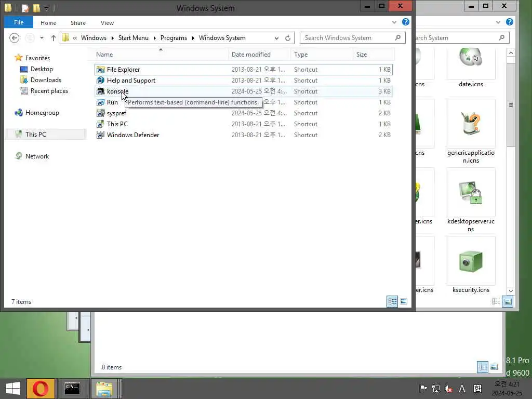This screenshot has height=399, width=532.
Task: Toggle the Korean IME language indicator
Action: (x=477, y=389)
